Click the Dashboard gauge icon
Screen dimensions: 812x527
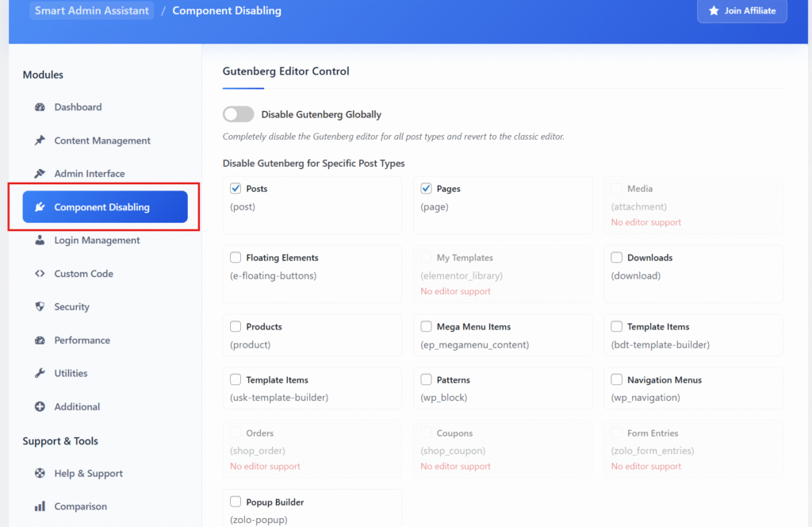pos(40,107)
